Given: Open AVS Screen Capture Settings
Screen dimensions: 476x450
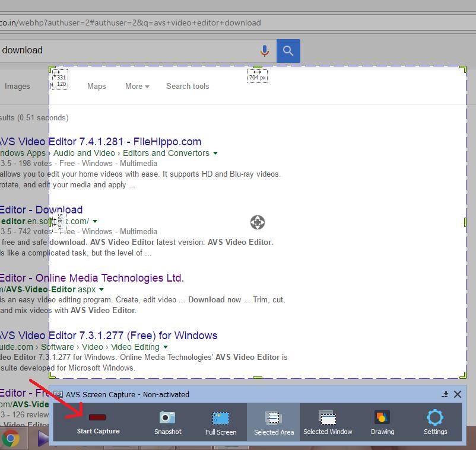Looking at the screenshot, I should click(x=435, y=422).
